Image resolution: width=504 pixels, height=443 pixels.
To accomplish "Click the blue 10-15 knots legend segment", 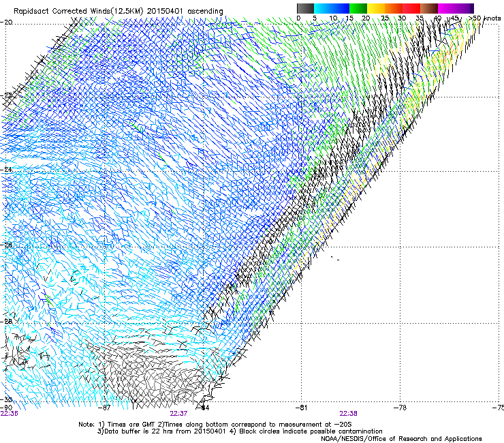I will pyautogui.click(x=341, y=8).
